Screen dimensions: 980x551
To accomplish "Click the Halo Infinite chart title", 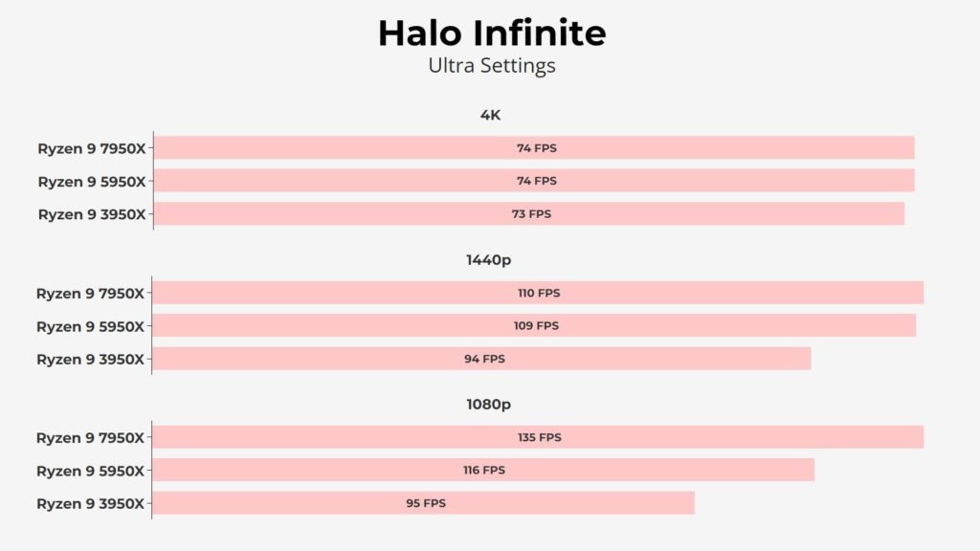I will tap(491, 33).
